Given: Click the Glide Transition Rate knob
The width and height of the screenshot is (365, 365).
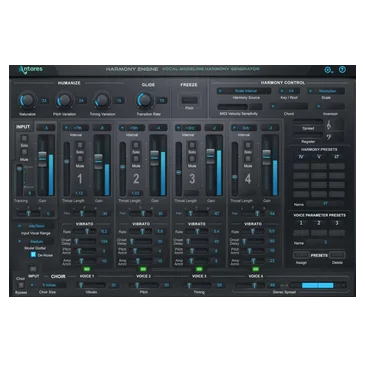Looking at the screenshot, I should tap(145, 100).
